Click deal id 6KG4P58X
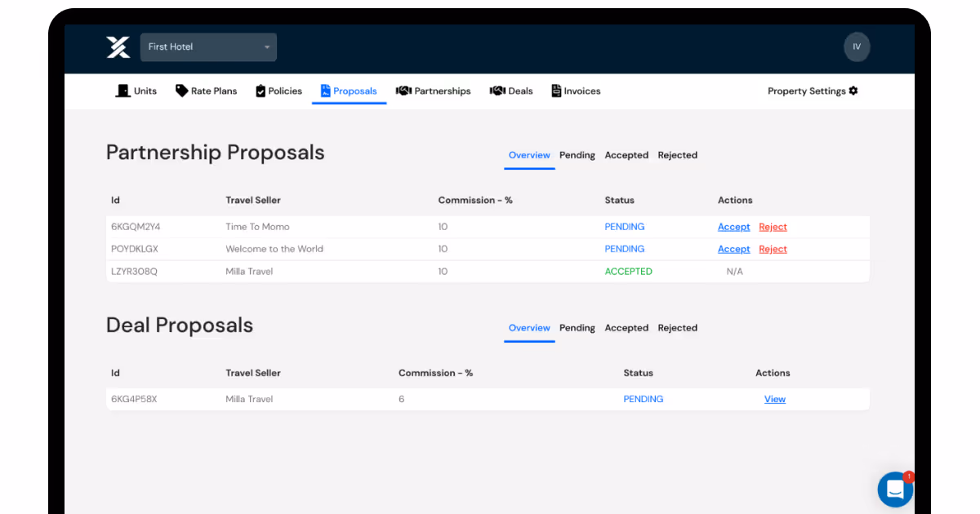 click(x=134, y=399)
